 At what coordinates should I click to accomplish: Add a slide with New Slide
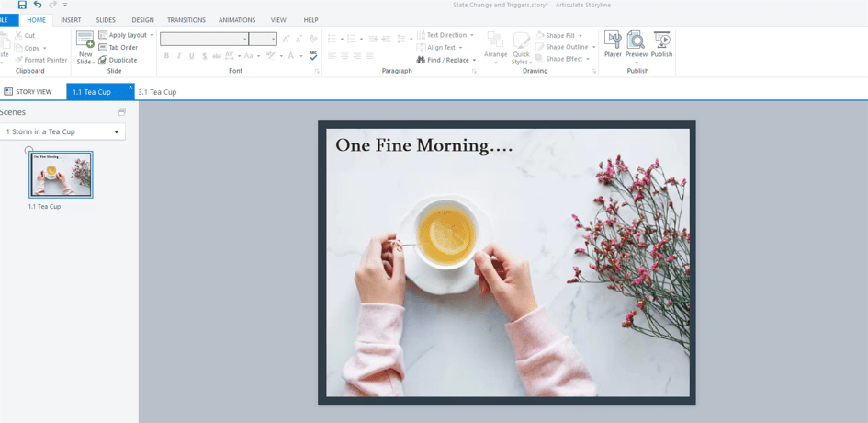85,48
